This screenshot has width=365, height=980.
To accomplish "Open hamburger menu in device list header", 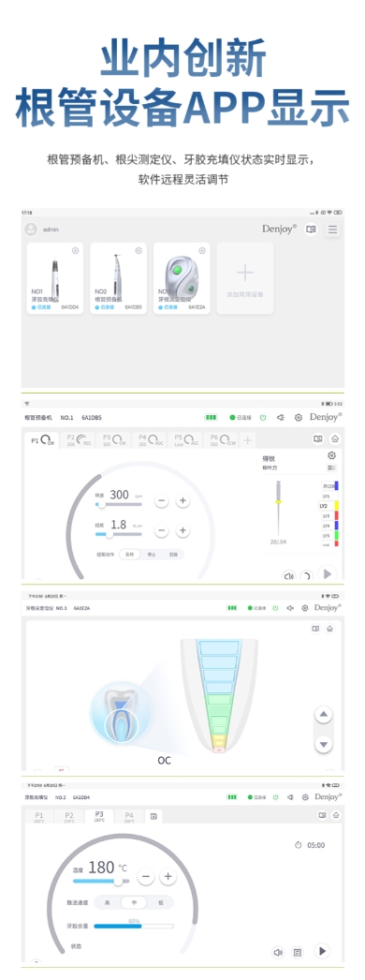I will point(333,230).
